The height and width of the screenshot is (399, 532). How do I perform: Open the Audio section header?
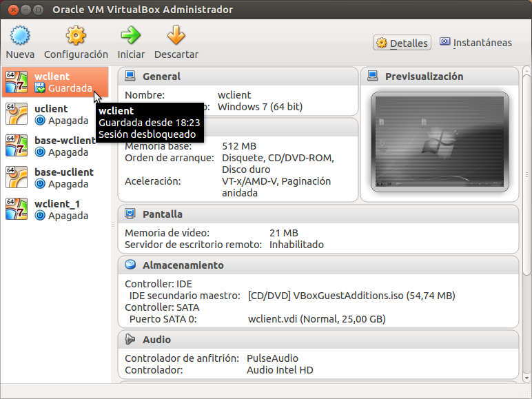(x=318, y=339)
